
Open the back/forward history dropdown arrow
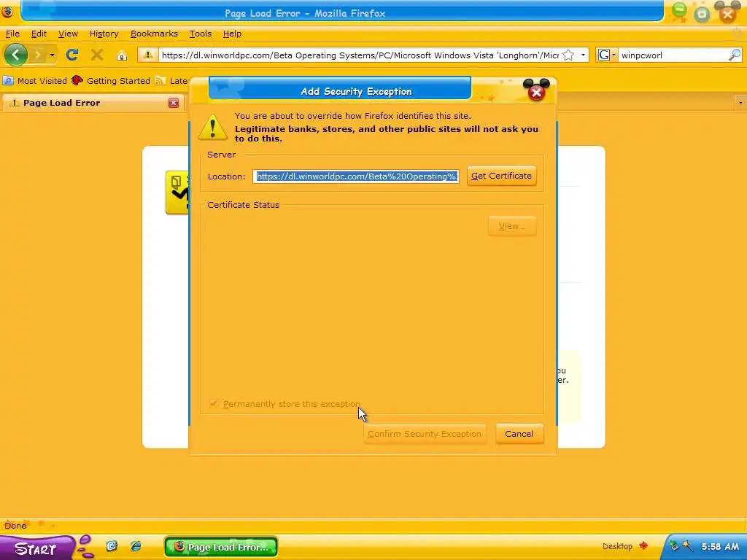click(x=52, y=55)
